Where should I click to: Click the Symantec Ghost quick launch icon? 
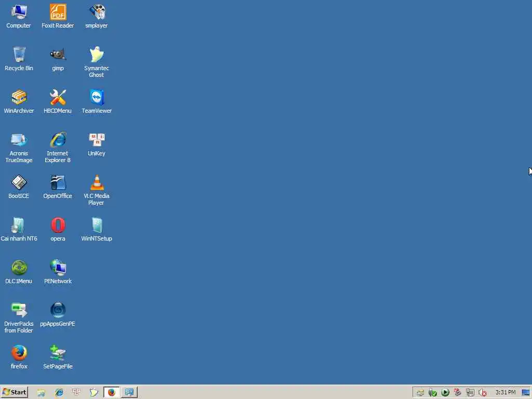pyautogui.click(x=94, y=393)
